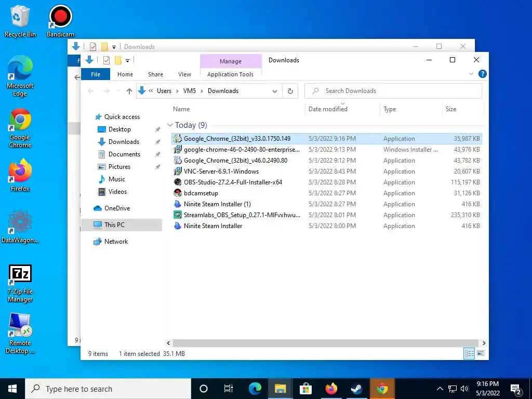Open the File ribbon tab

(x=96, y=74)
